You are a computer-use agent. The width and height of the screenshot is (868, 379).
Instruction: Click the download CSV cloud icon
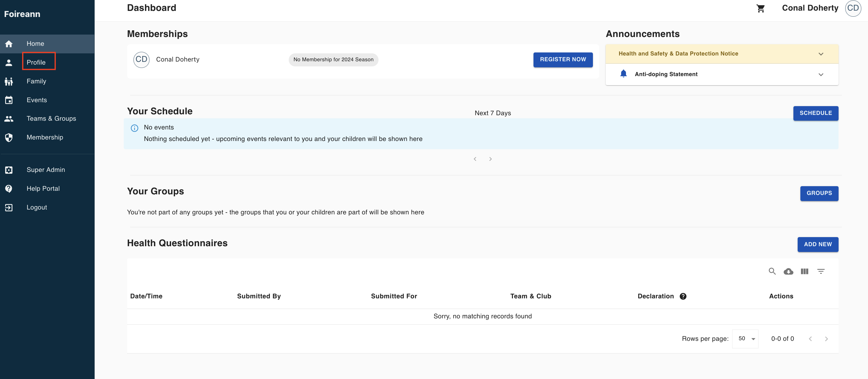[788, 272]
